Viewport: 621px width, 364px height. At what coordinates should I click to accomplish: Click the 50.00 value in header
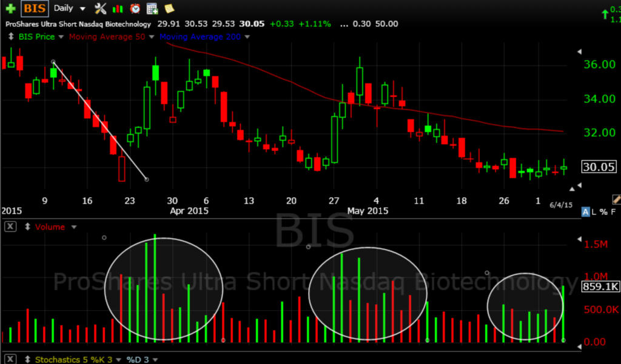[386, 24]
